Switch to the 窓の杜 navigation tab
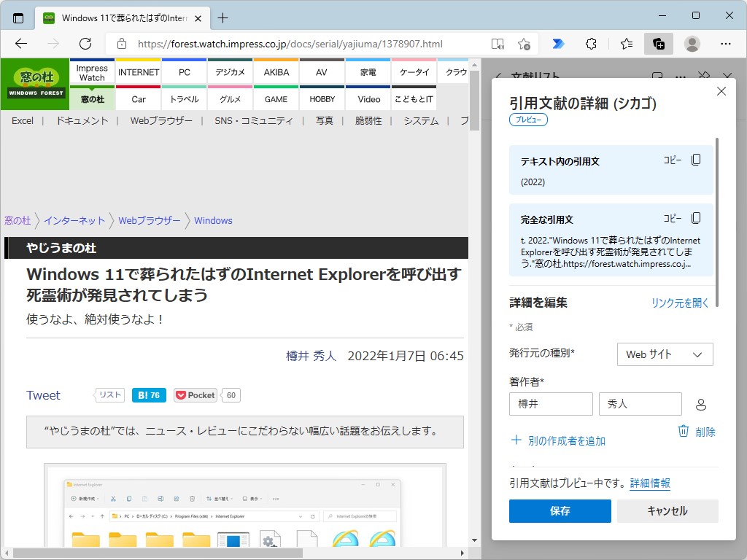Viewport: 747px width, 560px height. 91,98
